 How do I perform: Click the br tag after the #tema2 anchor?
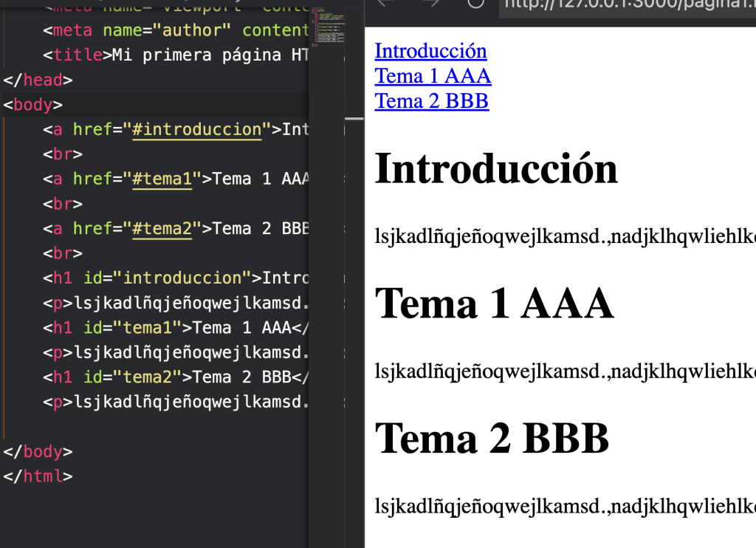[63, 253]
